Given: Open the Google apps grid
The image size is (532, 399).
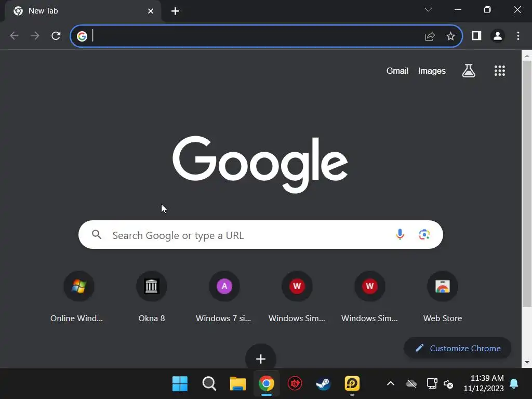Looking at the screenshot, I should [x=500, y=71].
